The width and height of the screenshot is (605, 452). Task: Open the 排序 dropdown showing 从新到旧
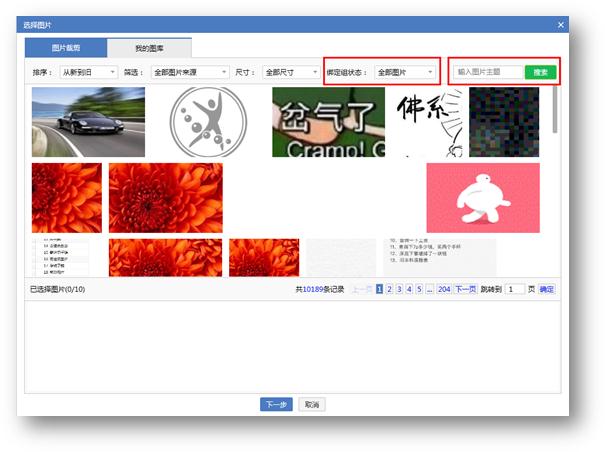89,72
